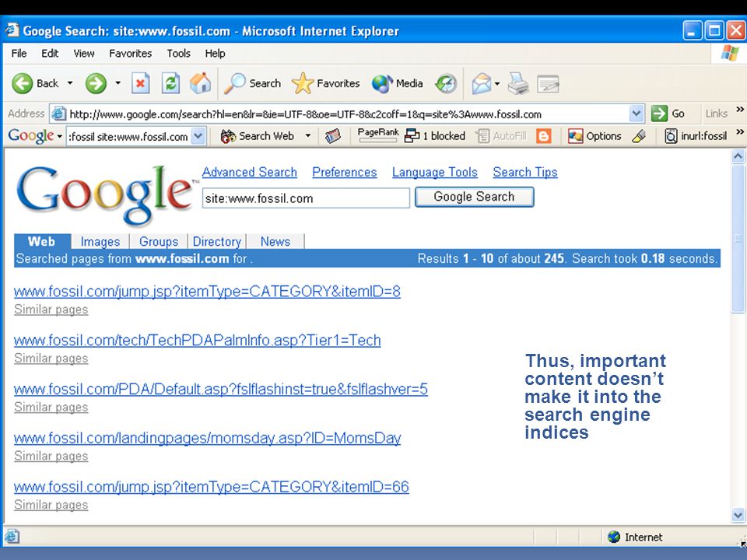This screenshot has height=560, width=747.
Task: Switch to the Groups tab
Action: (159, 242)
